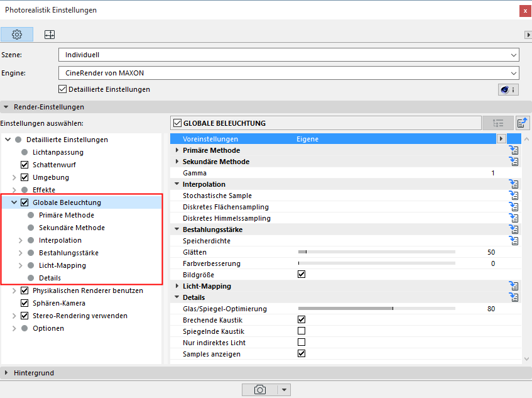Toggle Sphären-Kamera checkbox

tap(24, 303)
